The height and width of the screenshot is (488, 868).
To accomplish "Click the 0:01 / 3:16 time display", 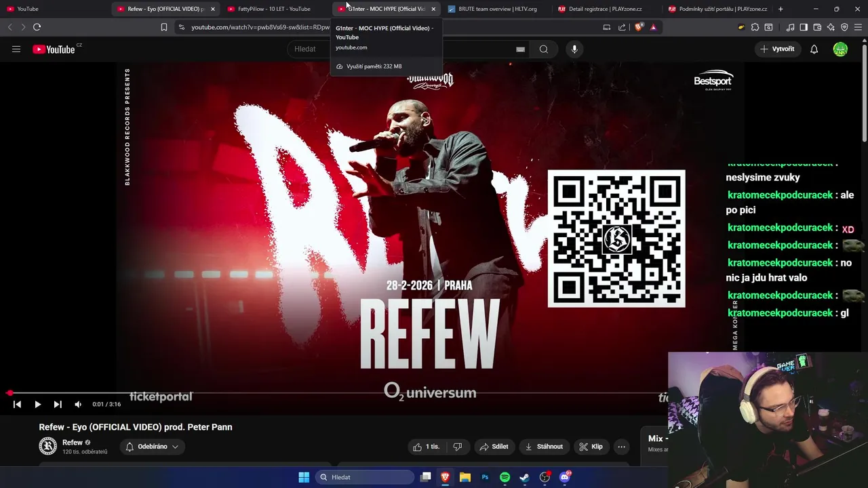I will click(106, 404).
